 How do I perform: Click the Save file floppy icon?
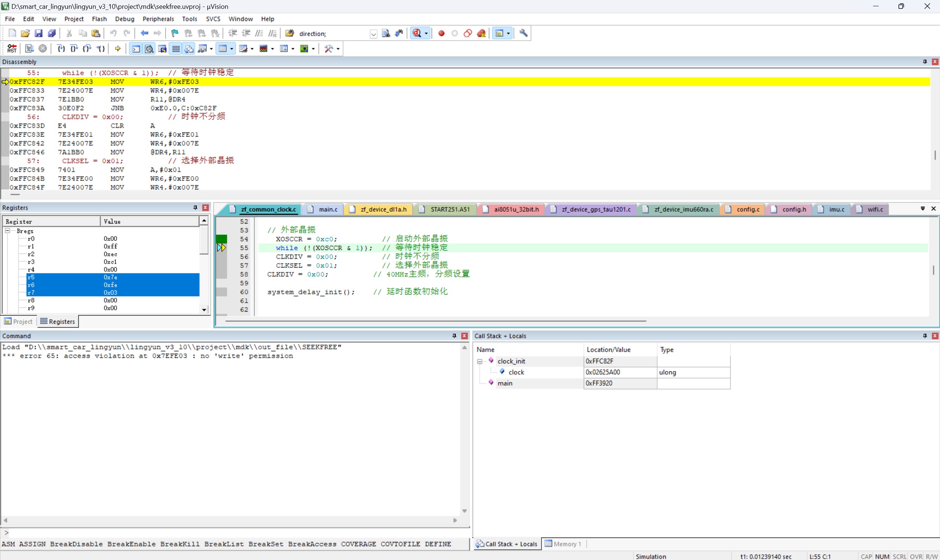pyautogui.click(x=39, y=34)
